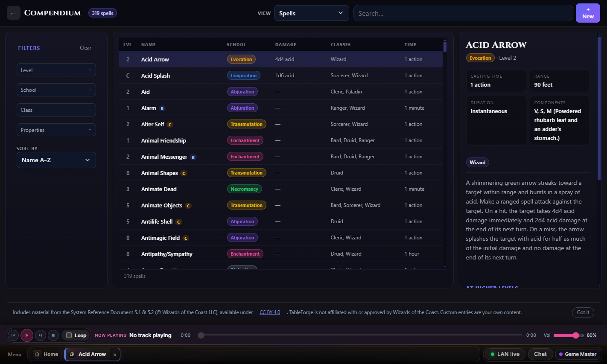Viewport: 607px width, 364px height.
Task: Open the Level filter dropdown
Action: (x=56, y=70)
